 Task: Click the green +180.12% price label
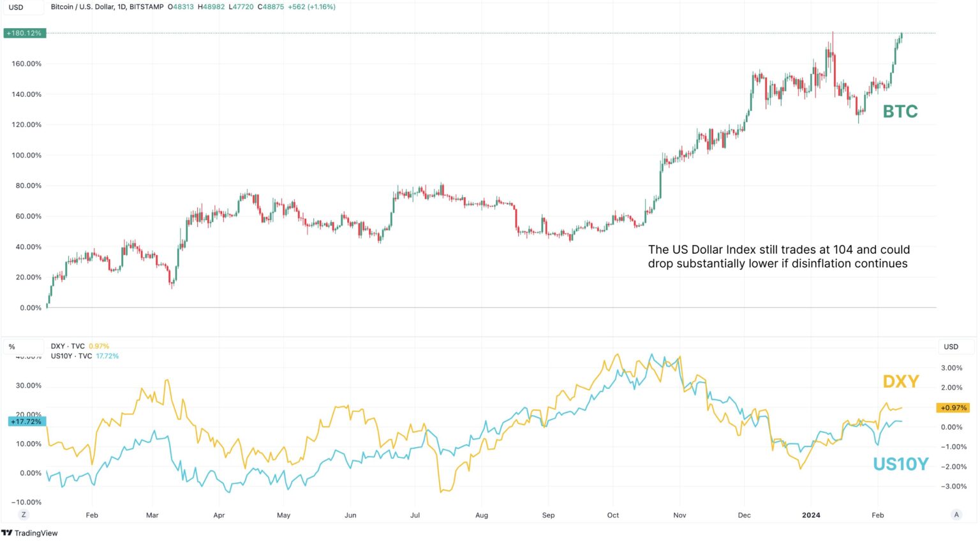(x=24, y=33)
